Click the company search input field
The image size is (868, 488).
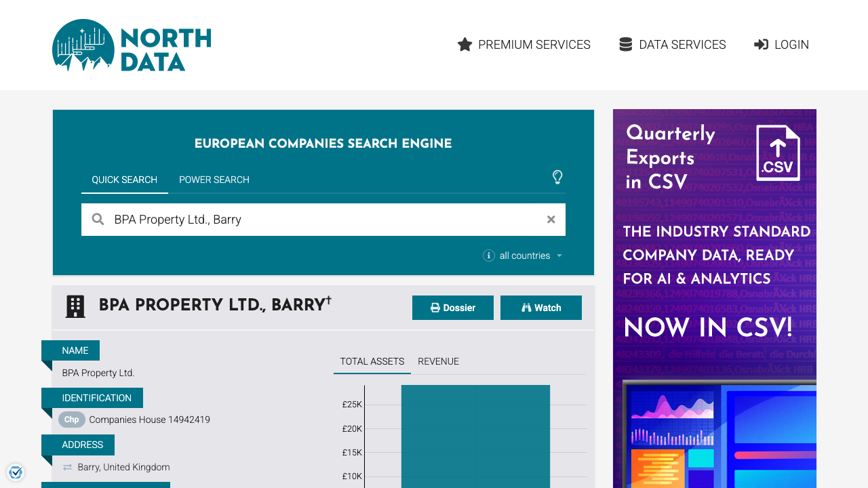coord(325,220)
